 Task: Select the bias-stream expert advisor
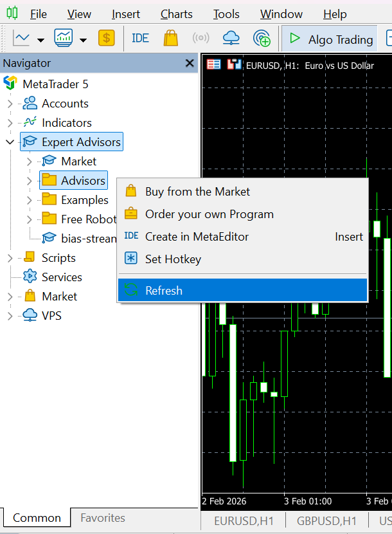point(89,239)
